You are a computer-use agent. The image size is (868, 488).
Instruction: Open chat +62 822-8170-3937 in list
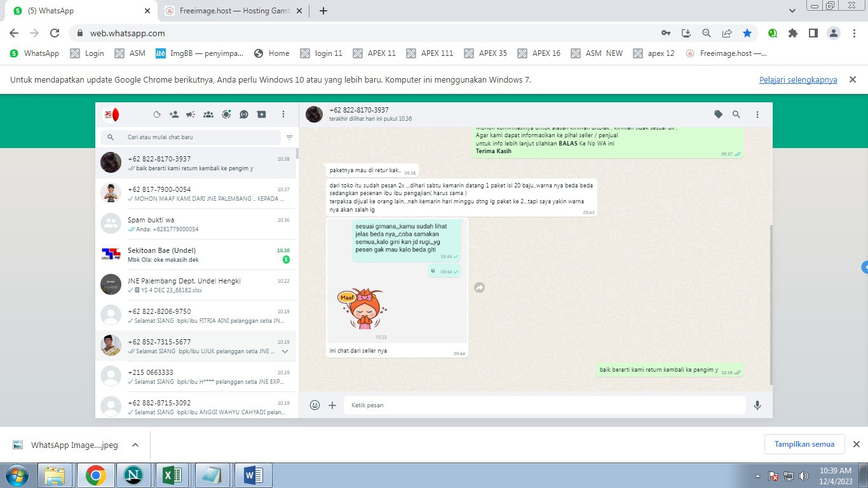[x=196, y=163]
